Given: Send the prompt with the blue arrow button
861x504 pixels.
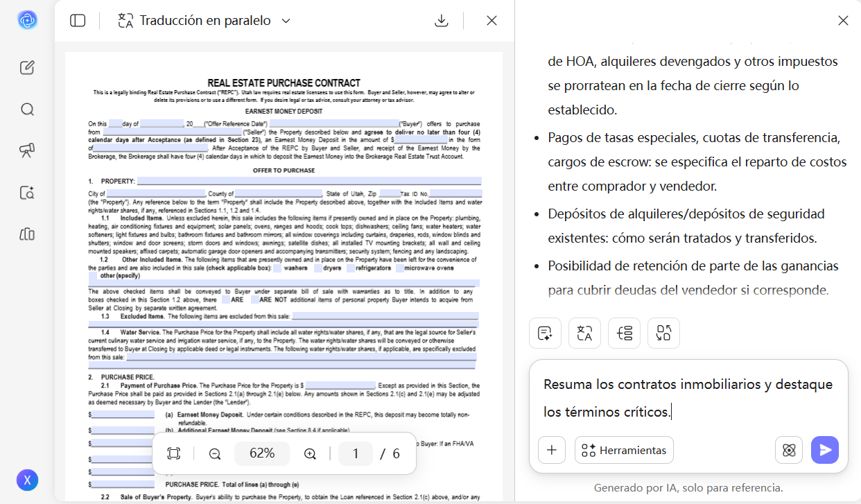Looking at the screenshot, I should [825, 450].
